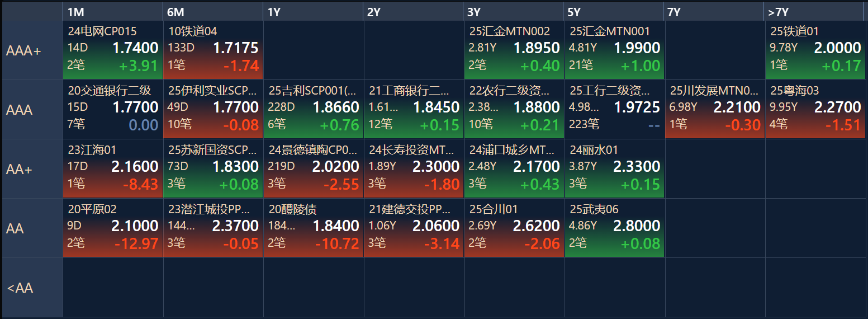Select the 2Y maturity column header
Image resolution: width=868 pixels, height=319 pixels.
[414, 12]
